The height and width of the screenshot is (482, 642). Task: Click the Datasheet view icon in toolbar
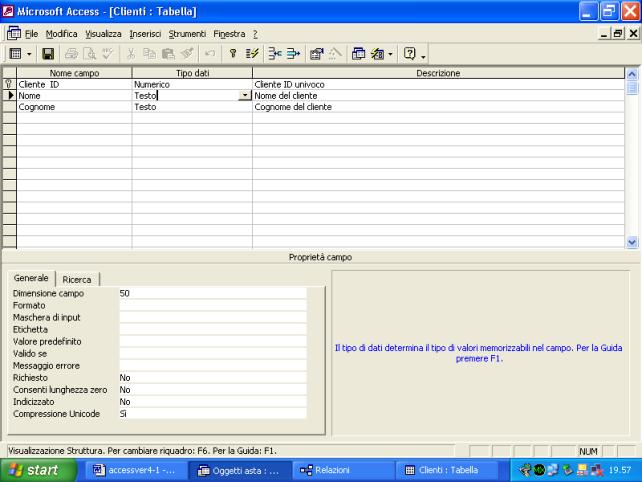pos(16,54)
